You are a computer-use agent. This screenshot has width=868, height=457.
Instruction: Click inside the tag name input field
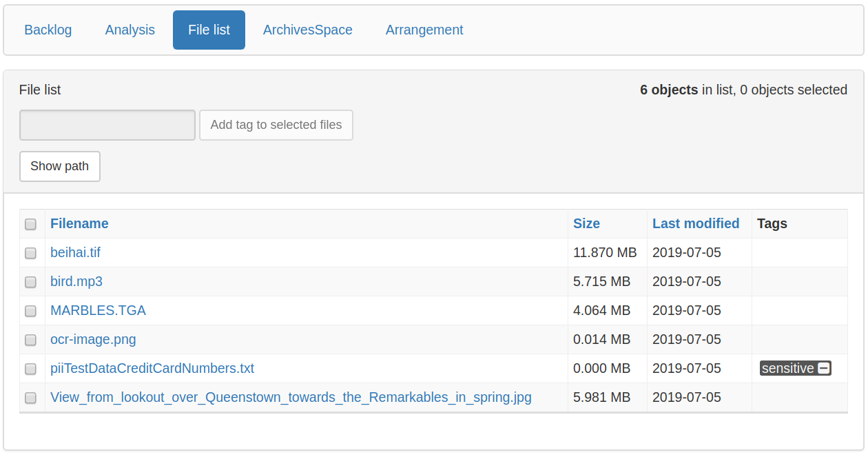click(x=107, y=125)
